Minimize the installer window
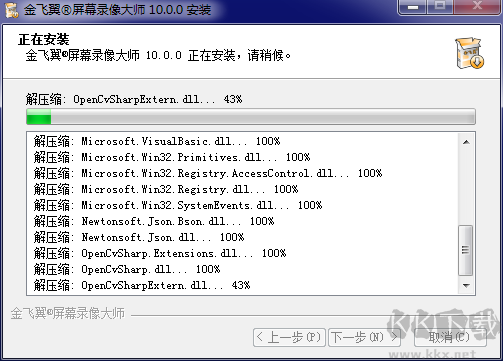Viewport: 503px width, 361px height. (413, 7)
